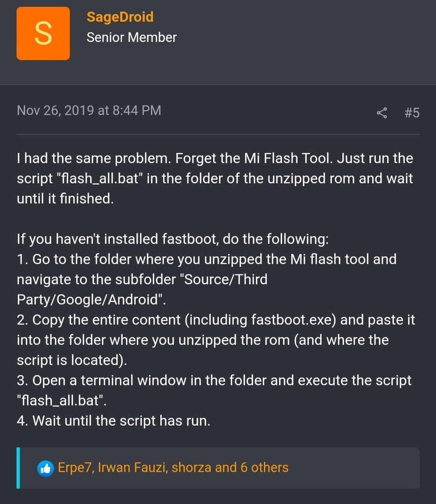Viewport: 436px width, 504px height.
Task: Click the "Party/Google/Android" path line
Action: (x=91, y=300)
